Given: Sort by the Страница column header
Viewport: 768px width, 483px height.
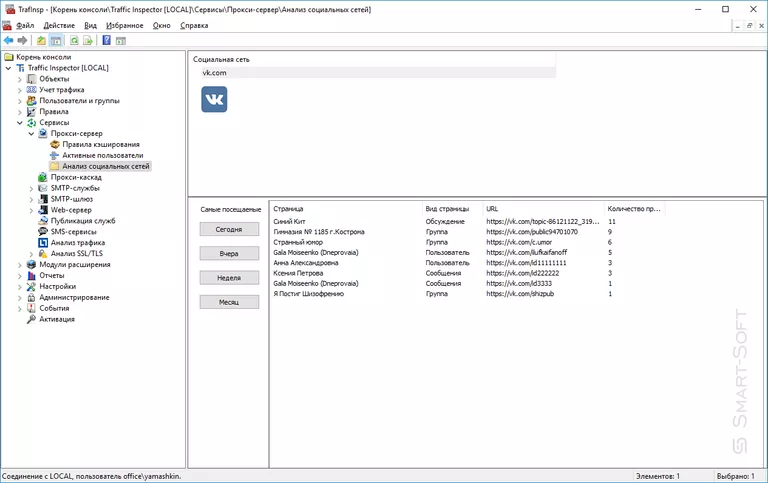Looking at the screenshot, I should [x=346, y=209].
